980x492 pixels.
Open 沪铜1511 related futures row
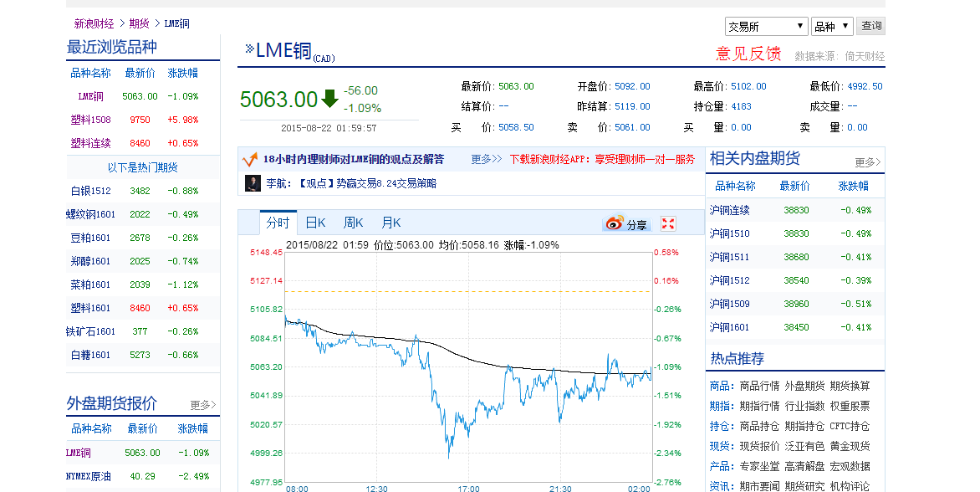click(x=729, y=257)
